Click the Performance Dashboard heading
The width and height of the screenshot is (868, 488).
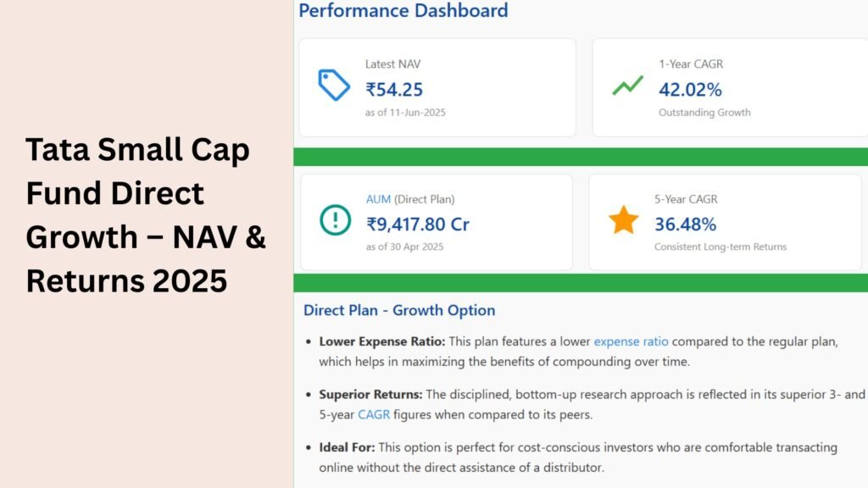coord(403,10)
